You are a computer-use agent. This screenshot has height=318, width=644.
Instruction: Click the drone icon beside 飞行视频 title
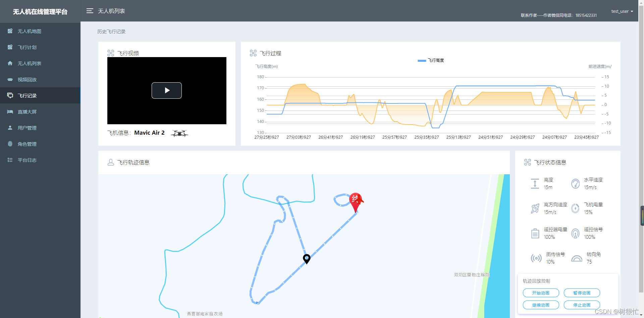click(111, 53)
